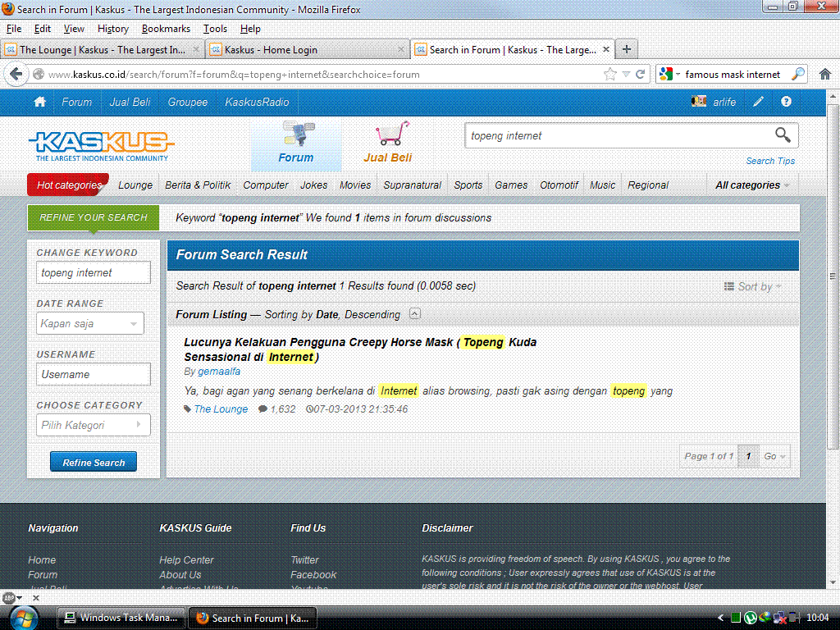
Task: Click the Firefox address bar URL
Action: point(322,75)
